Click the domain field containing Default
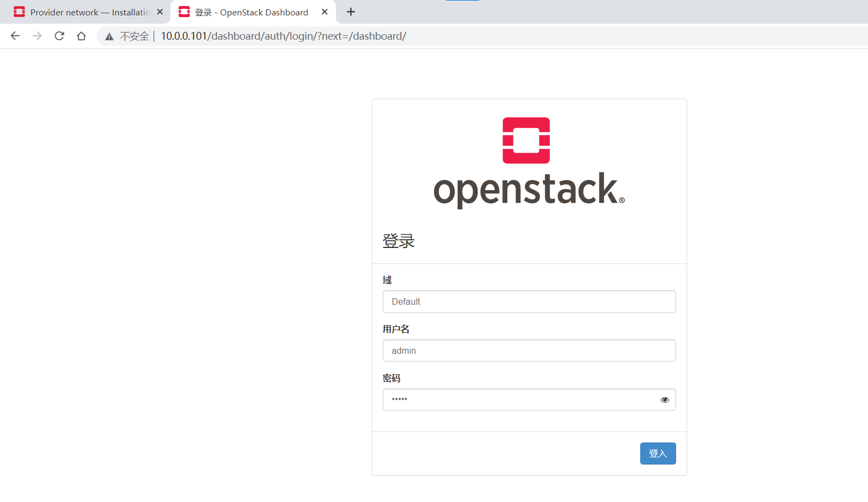 pyautogui.click(x=529, y=302)
